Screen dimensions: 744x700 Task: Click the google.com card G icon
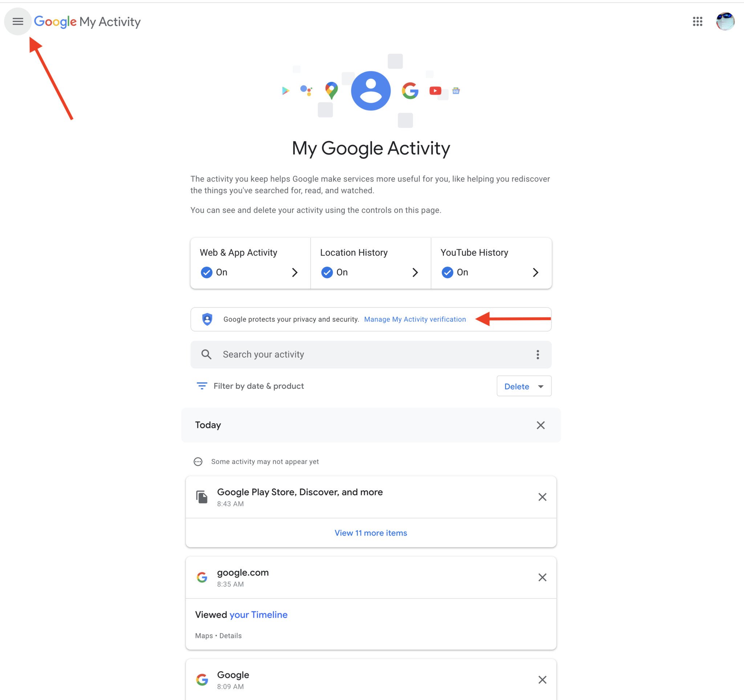pyautogui.click(x=202, y=577)
